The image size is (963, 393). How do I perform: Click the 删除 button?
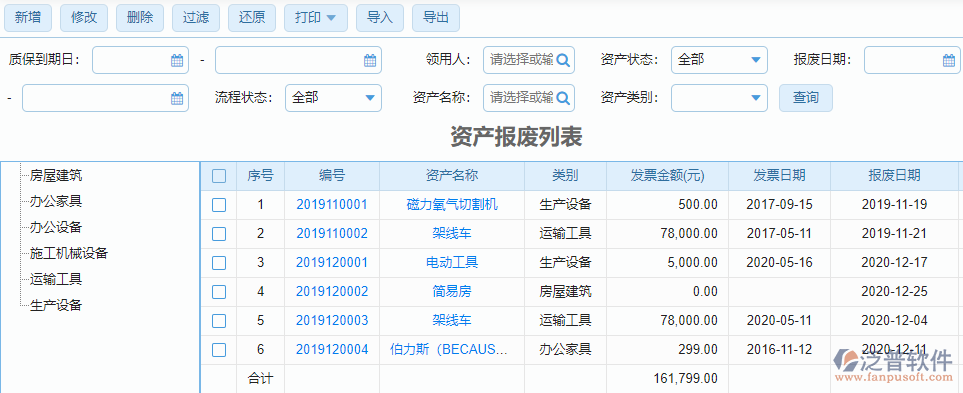tap(140, 18)
